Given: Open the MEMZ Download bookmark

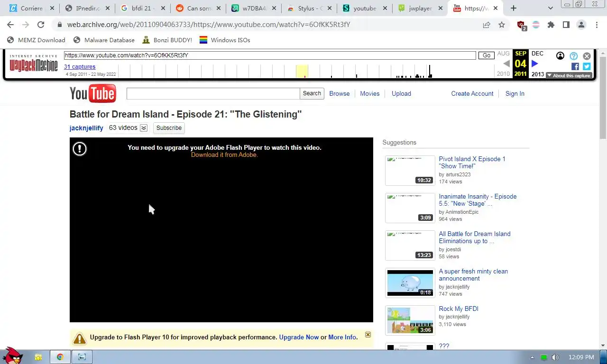Looking at the screenshot, I should coord(36,40).
